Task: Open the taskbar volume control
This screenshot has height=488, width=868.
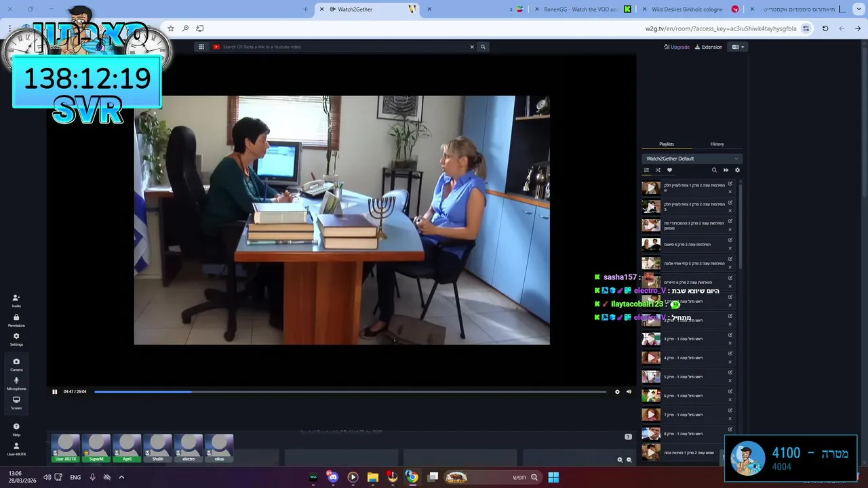Action: click(x=47, y=477)
